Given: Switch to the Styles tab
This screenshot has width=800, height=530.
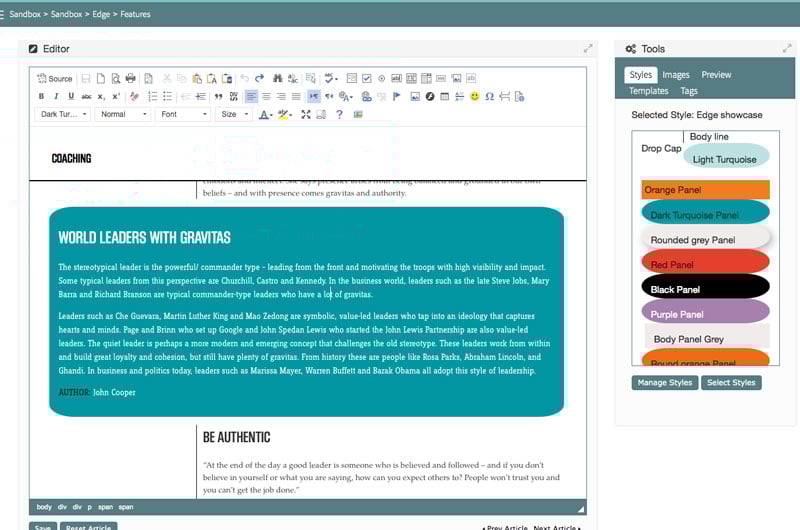Looking at the screenshot, I should (640, 75).
